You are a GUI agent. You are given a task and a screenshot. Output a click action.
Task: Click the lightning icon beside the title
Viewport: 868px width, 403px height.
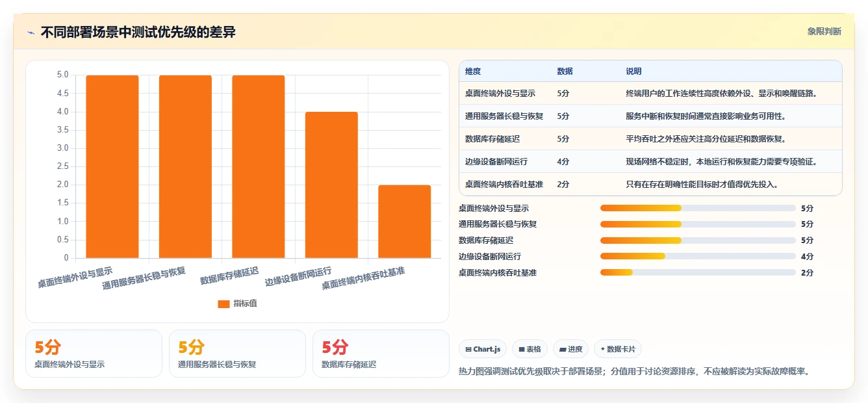click(31, 32)
